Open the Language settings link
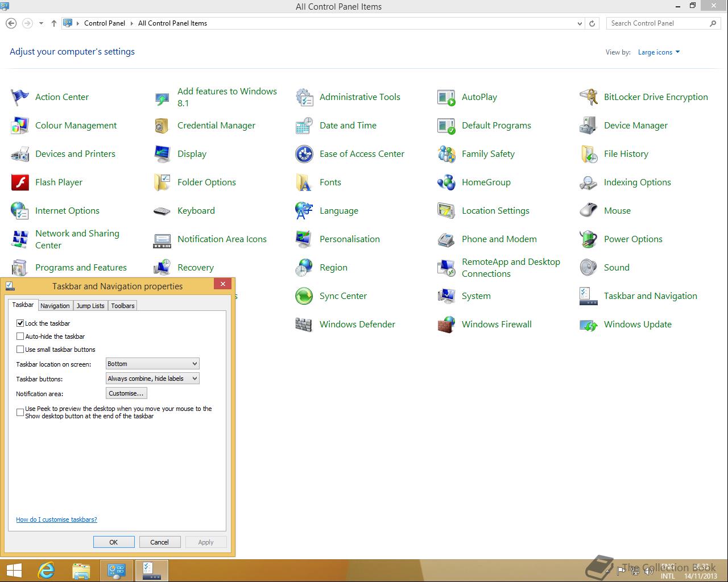 [x=339, y=211]
